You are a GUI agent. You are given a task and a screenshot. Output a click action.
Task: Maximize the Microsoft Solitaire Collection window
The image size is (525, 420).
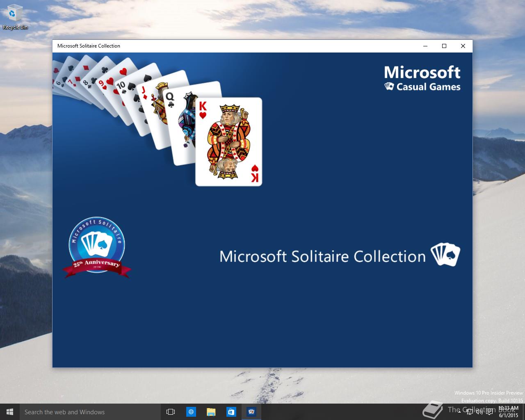coord(444,46)
